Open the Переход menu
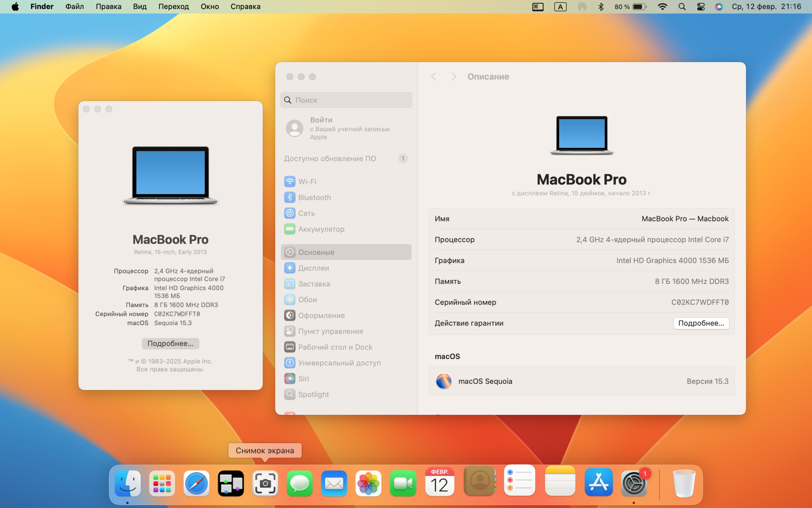This screenshot has width=812, height=508. (174, 7)
